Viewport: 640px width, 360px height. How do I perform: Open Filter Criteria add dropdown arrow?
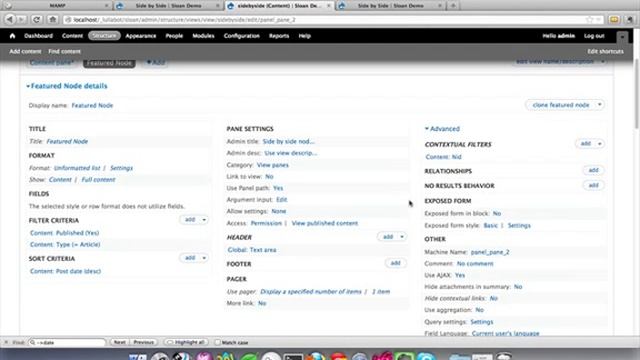pos(204,220)
